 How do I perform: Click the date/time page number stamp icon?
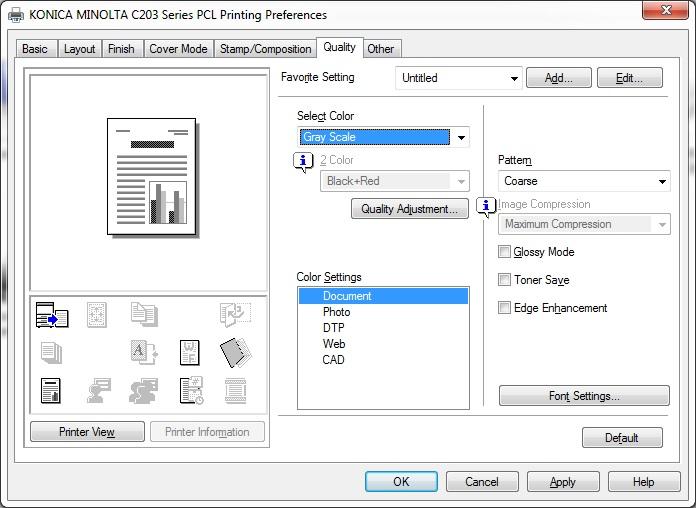click(x=192, y=391)
